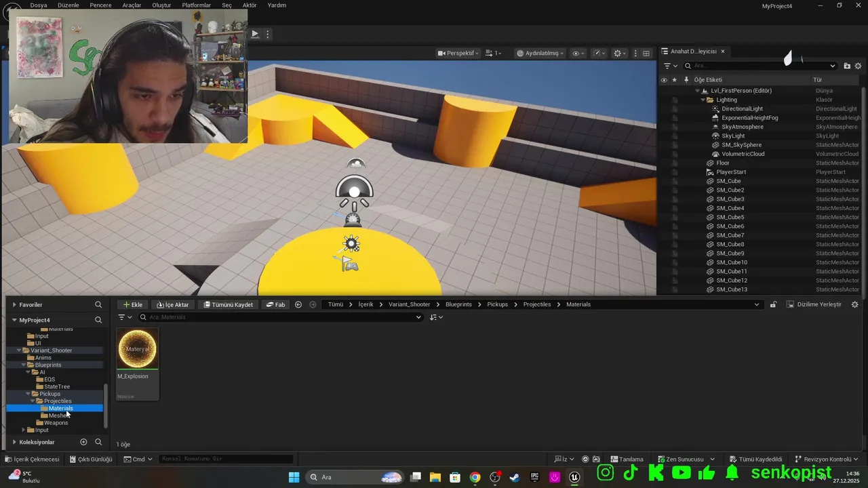Click the outliner new folder icon
This screenshot has height=488, width=868.
click(847, 66)
